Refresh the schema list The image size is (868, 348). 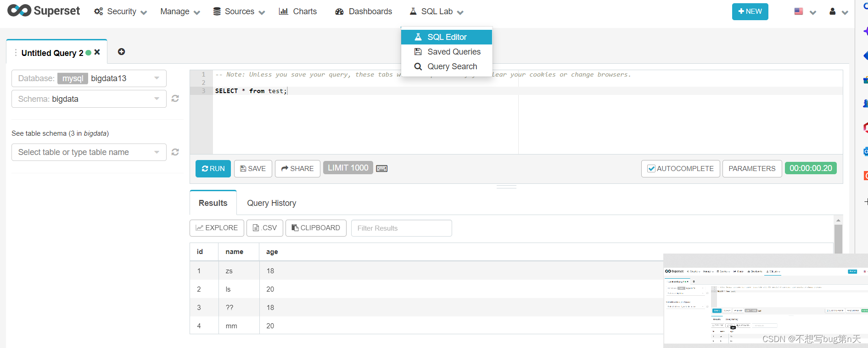[175, 99]
